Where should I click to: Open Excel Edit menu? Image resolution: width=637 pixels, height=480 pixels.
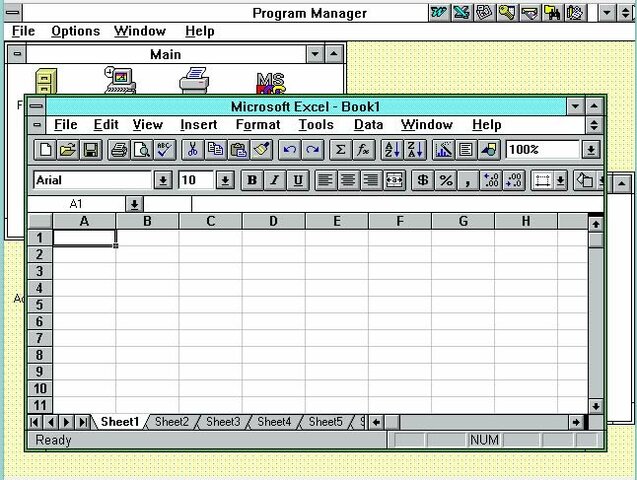pyautogui.click(x=106, y=124)
